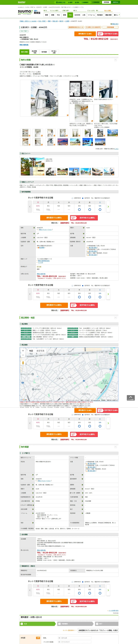Open the 情報の見方 help icon link
Image resolution: width=138 pixels, height=644 pixels.
(114, 24)
